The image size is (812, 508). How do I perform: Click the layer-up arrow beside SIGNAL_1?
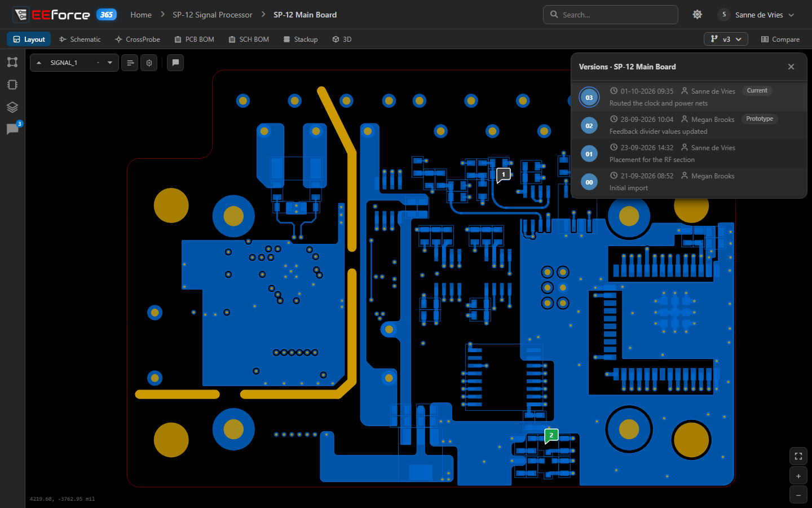coord(39,63)
